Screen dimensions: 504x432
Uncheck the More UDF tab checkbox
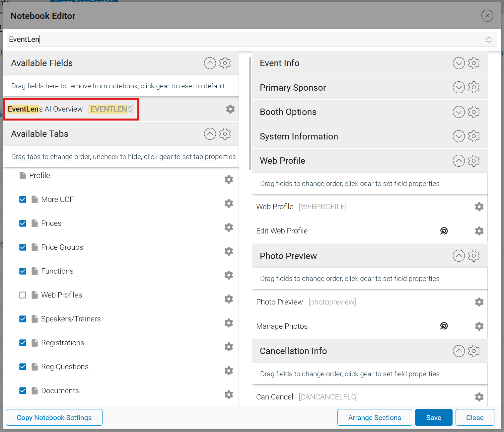[x=23, y=199]
